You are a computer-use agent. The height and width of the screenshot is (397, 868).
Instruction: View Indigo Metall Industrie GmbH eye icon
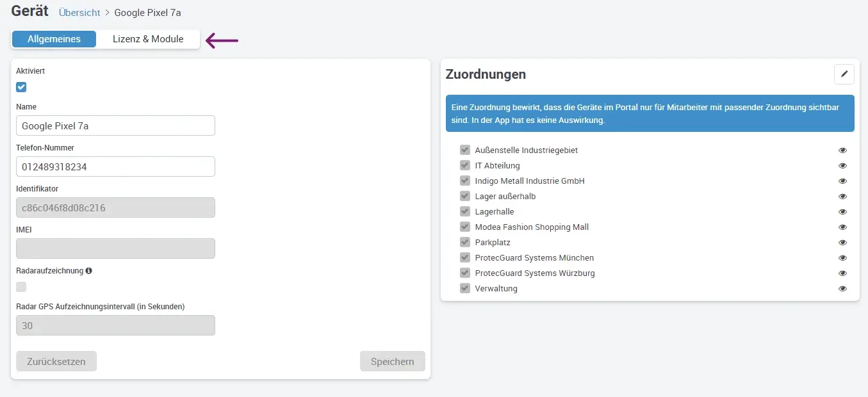(x=842, y=181)
